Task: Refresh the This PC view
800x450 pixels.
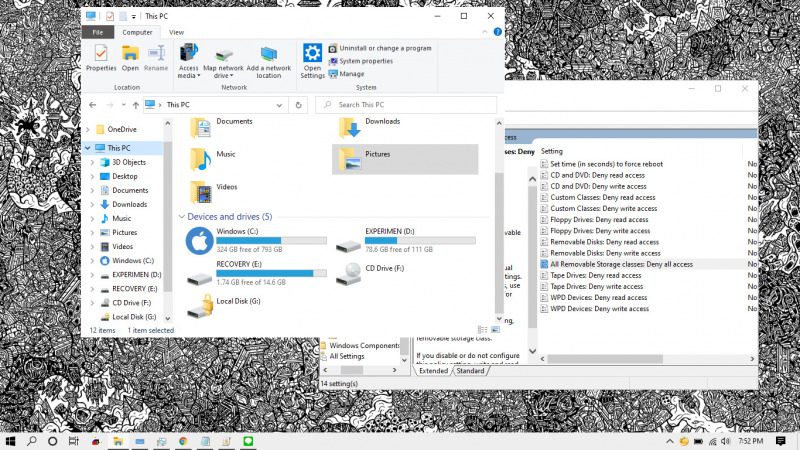Action: (298, 105)
